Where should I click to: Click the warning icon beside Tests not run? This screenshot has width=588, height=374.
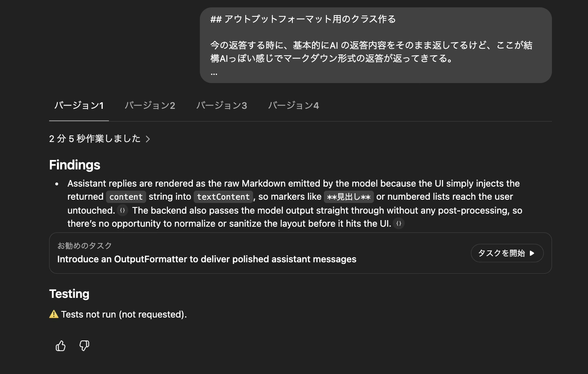point(54,314)
